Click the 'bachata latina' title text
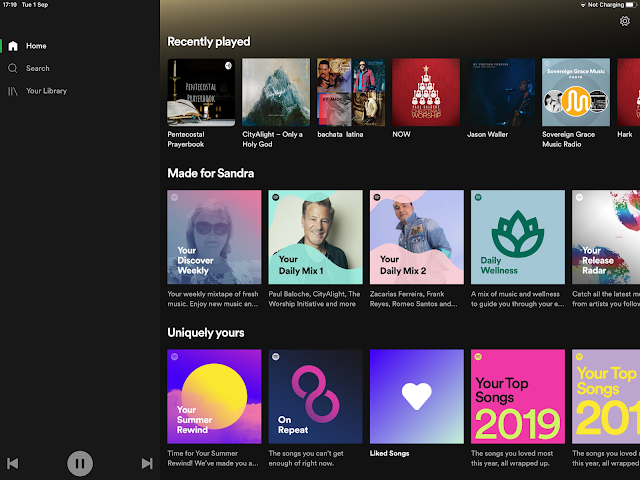640x480 pixels. click(x=340, y=134)
